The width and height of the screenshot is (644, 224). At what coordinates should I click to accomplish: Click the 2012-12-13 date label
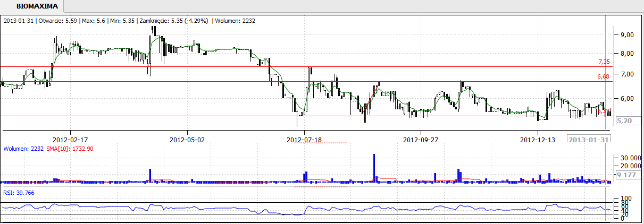tap(537, 140)
